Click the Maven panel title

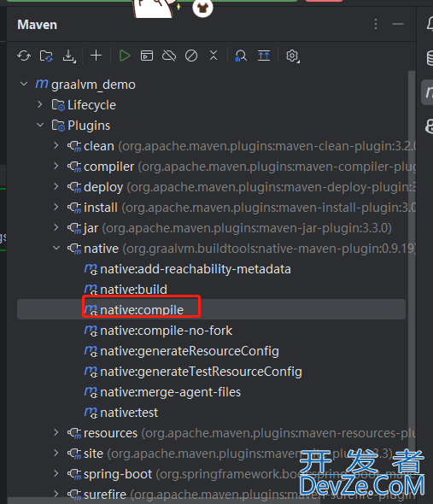pyautogui.click(x=38, y=25)
